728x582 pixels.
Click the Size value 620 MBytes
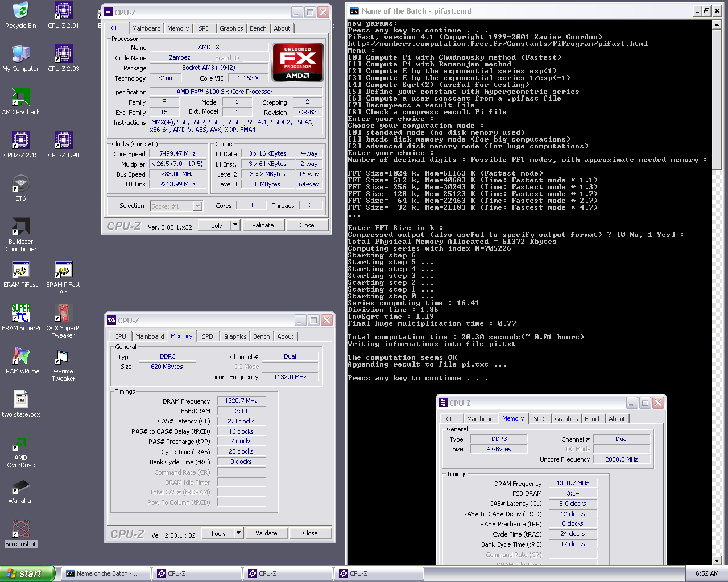coord(167,367)
